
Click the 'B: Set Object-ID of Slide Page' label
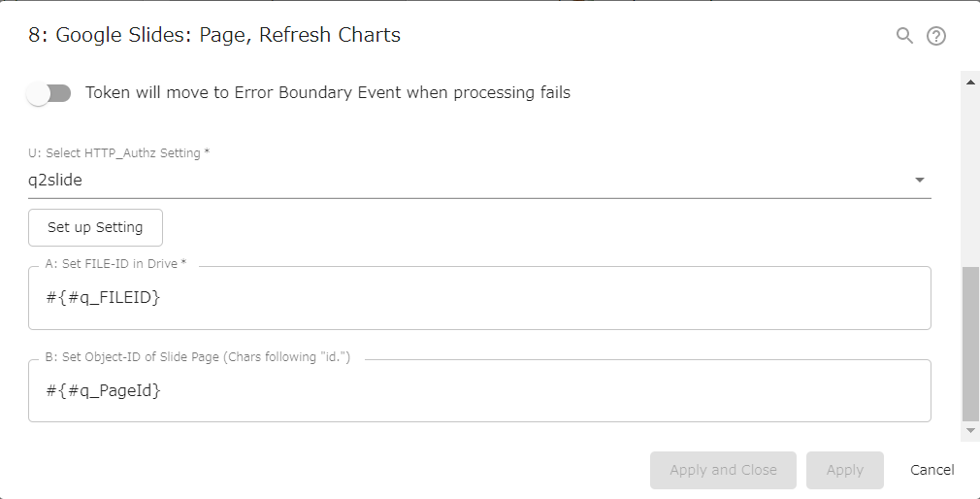point(197,357)
